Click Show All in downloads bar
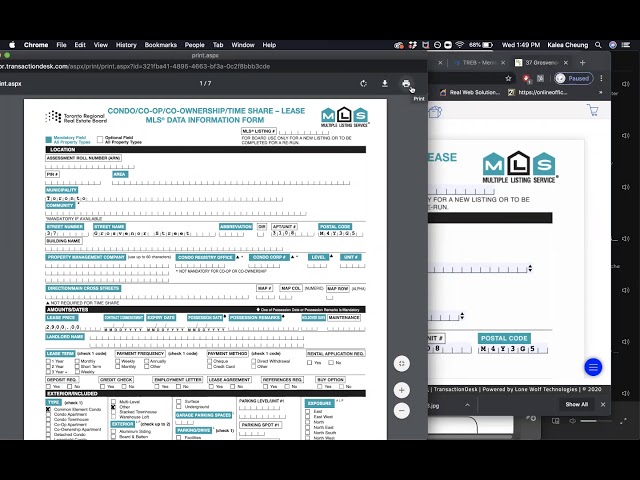Viewport: 640px width, 480px height. point(576,404)
